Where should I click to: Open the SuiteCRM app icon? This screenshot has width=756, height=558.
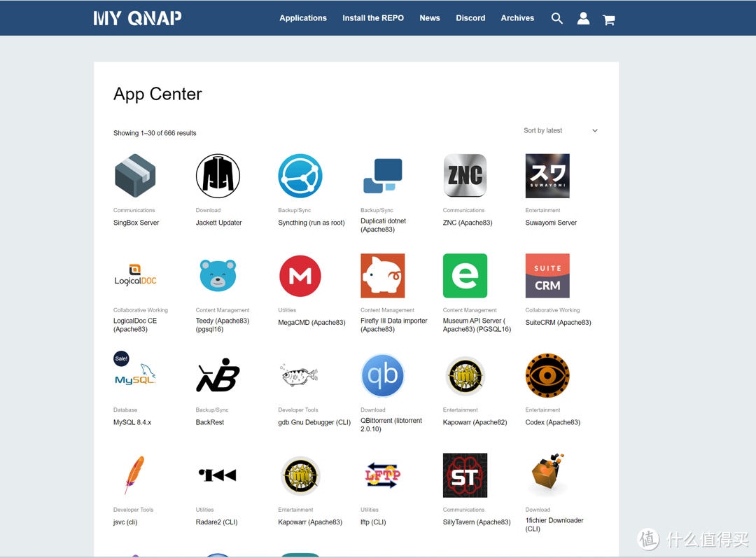[547, 275]
